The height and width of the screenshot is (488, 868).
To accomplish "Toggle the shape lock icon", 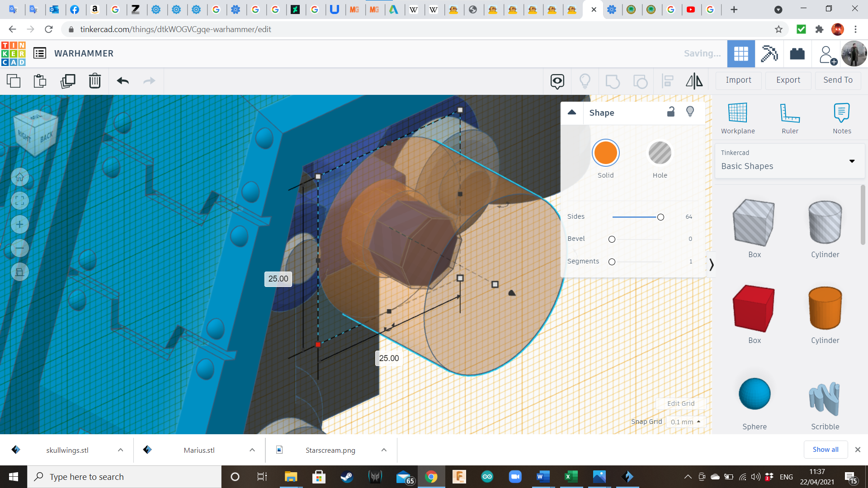I will (x=671, y=112).
